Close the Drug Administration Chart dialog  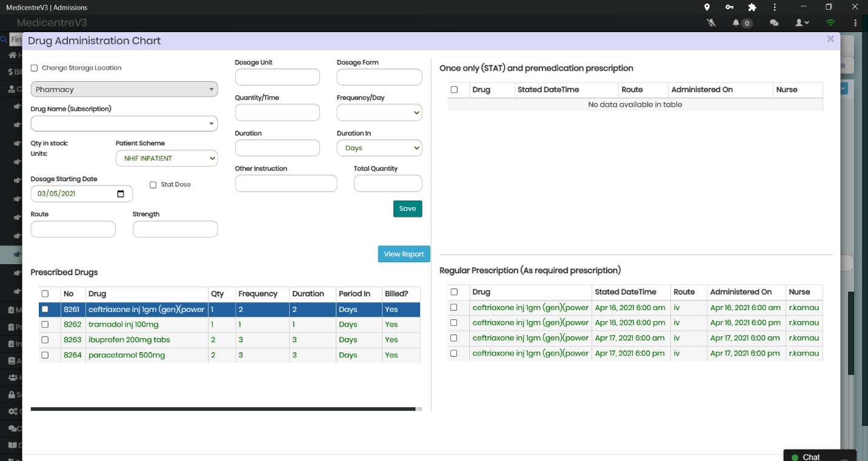point(830,39)
